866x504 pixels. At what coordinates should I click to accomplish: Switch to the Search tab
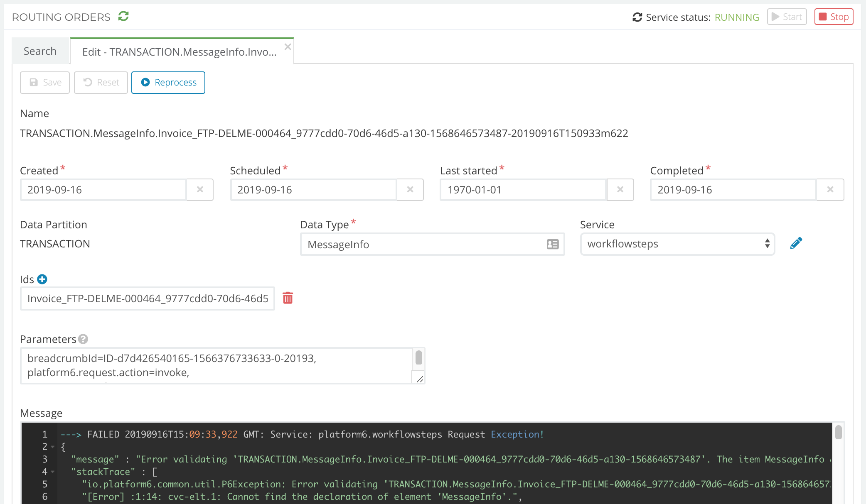point(40,50)
